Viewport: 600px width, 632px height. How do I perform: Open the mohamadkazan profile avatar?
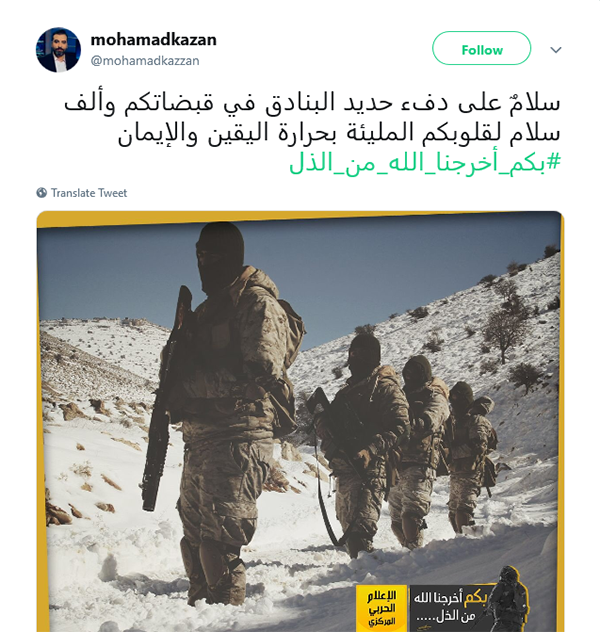coord(58,50)
